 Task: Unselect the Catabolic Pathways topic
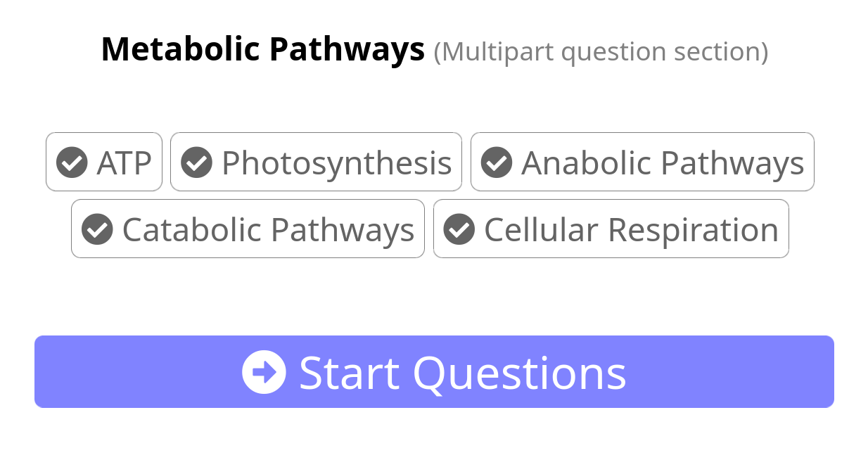coord(248,229)
